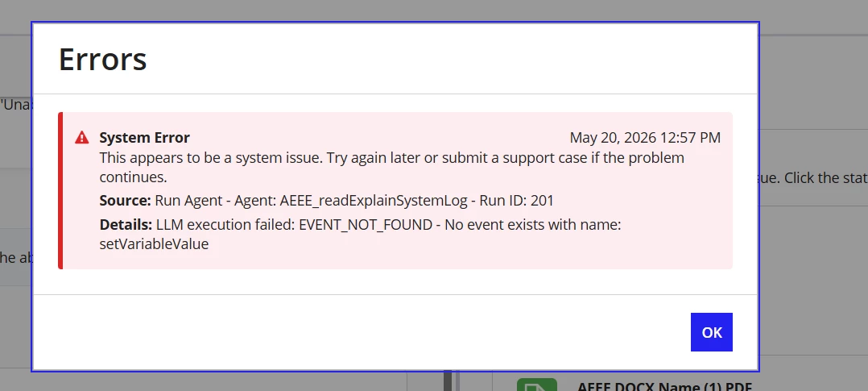Click the red bar beside error message

pyautogui.click(x=60, y=191)
